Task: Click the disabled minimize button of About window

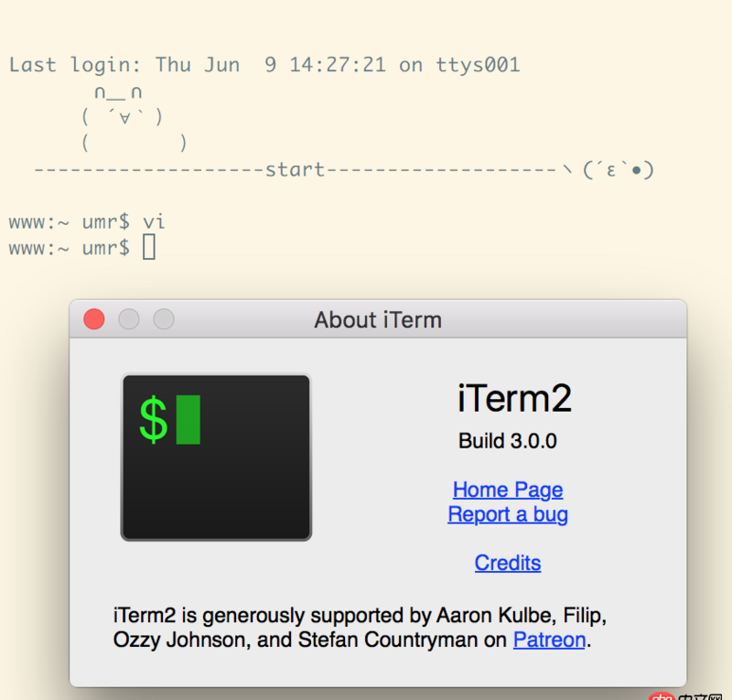Action: (x=129, y=319)
